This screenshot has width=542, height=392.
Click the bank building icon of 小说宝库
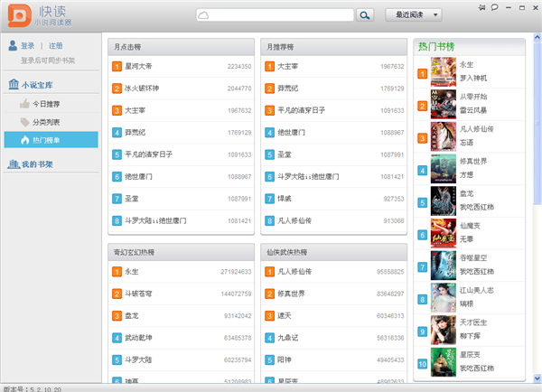[14, 84]
